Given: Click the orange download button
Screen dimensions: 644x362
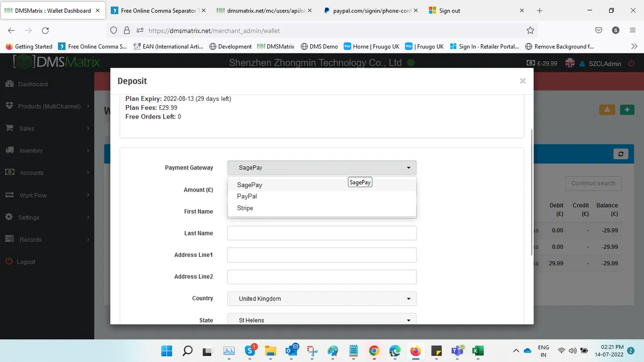Looking at the screenshot, I should (x=607, y=109).
